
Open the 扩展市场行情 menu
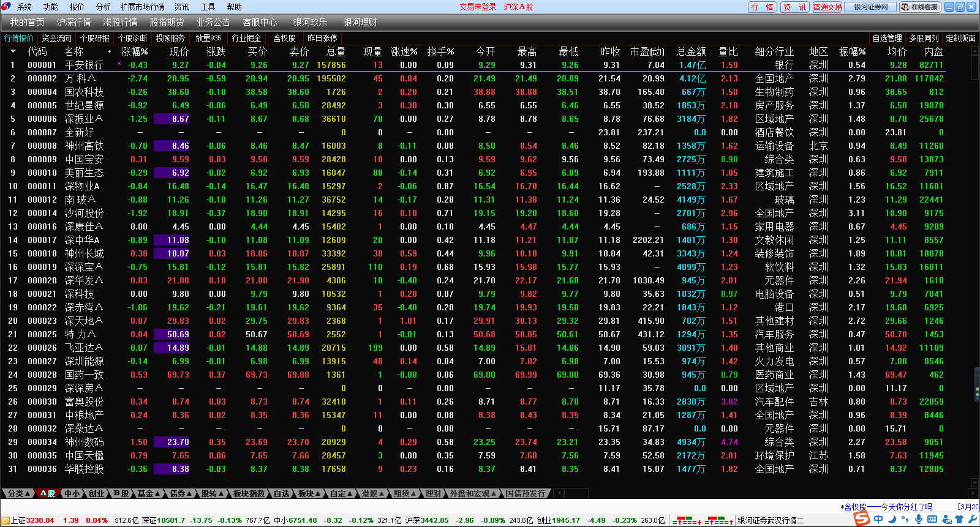pos(142,7)
